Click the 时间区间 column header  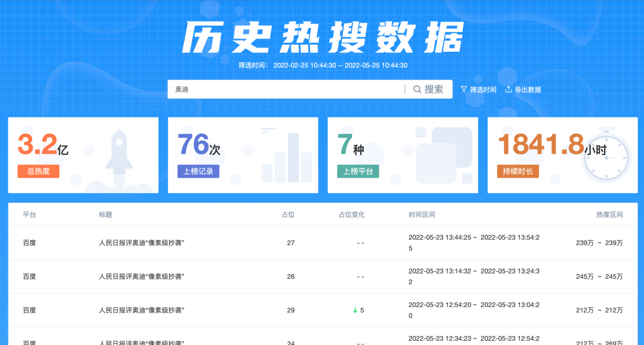422,215
